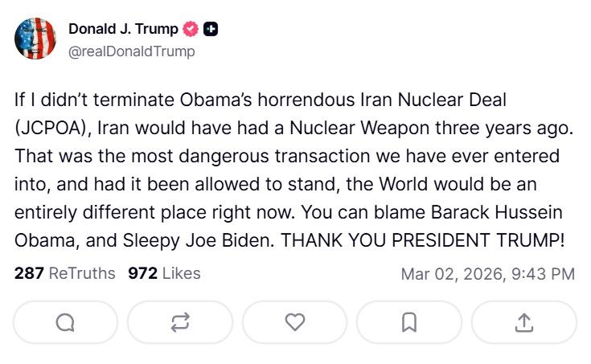
Task: Click the red verified checkmark badge
Action: [191, 30]
